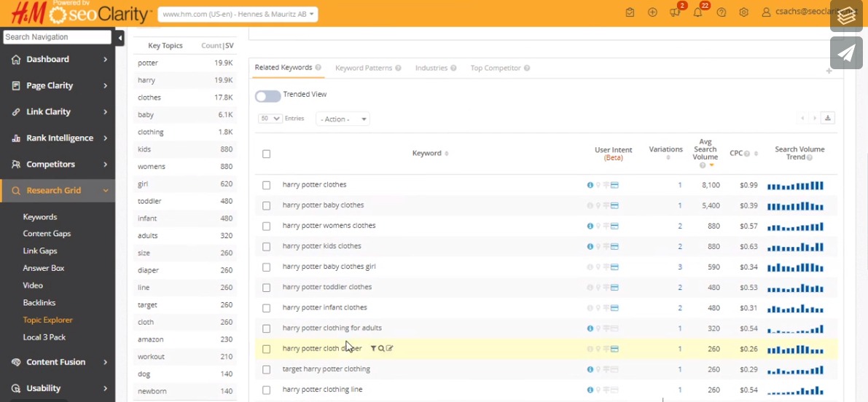Viewport: 868px width, 402px height.
Task: Expand the Competitors menu
Action: [58, 165]
